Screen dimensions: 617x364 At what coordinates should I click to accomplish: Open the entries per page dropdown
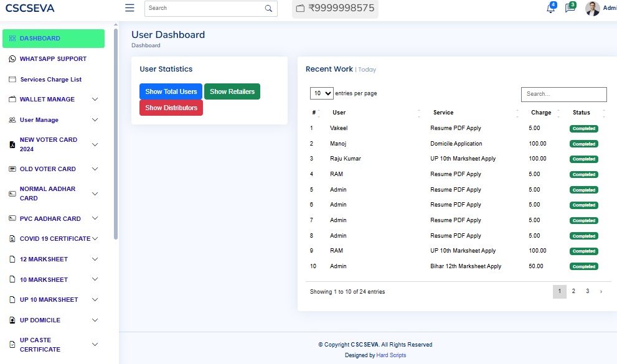click(321, 93)
